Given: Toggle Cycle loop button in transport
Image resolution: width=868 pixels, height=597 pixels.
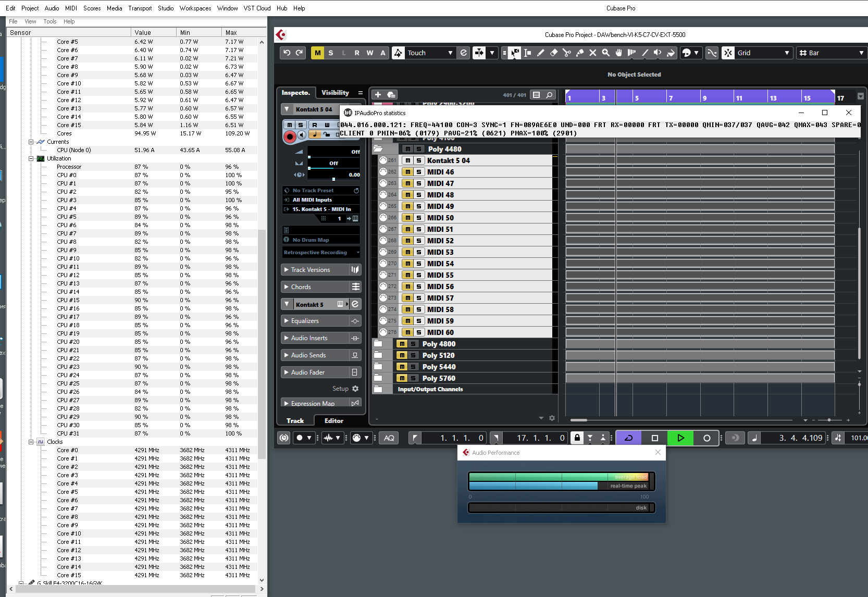Looking at the screenshot, I should pyautogui.click(x=629, y=438).
